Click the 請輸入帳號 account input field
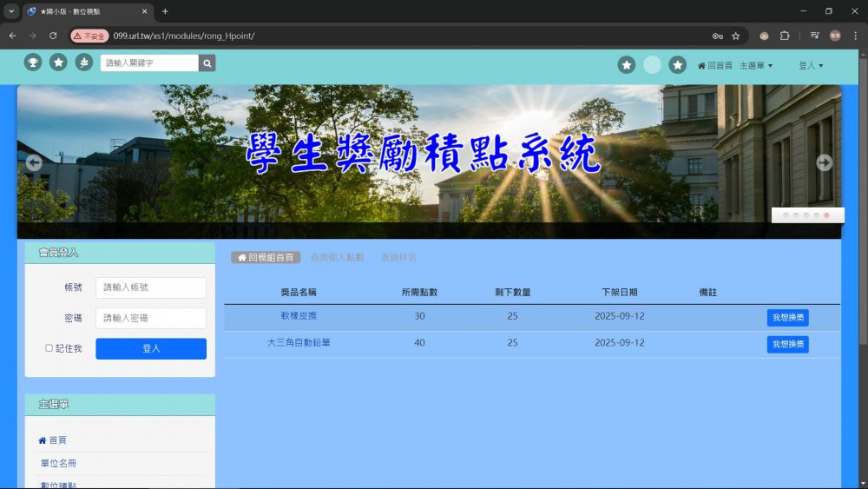The height and width of the screenshot is (489, 868). 151,287
